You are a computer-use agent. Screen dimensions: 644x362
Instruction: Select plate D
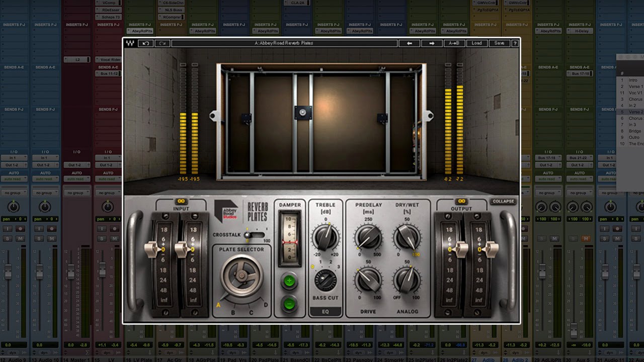tap(266, 305)
